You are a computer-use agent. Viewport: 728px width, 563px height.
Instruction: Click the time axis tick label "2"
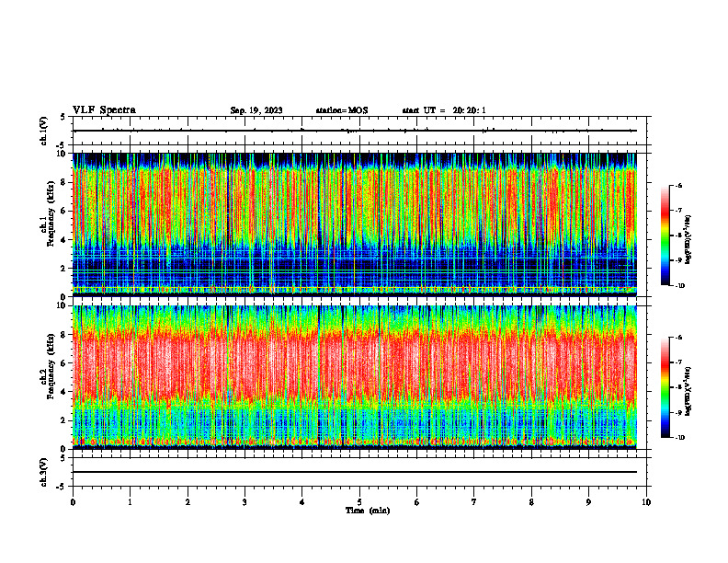point(188,502)
